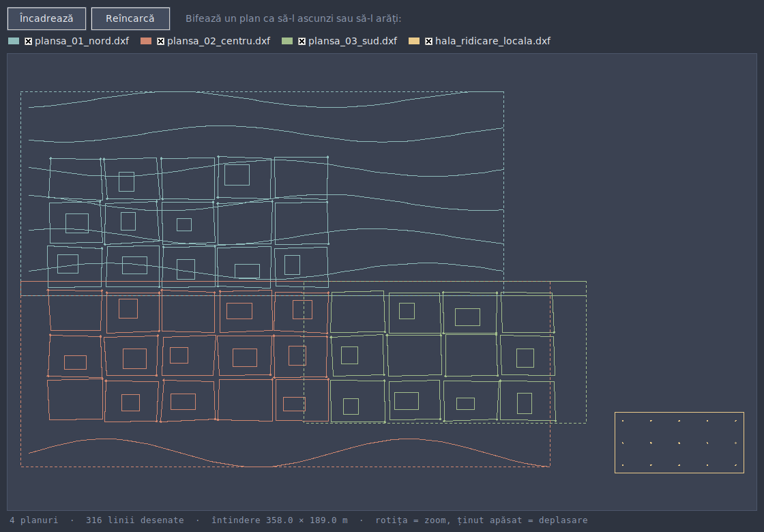Click the status bar text showing 316 linii desenate

click(135, 520)
